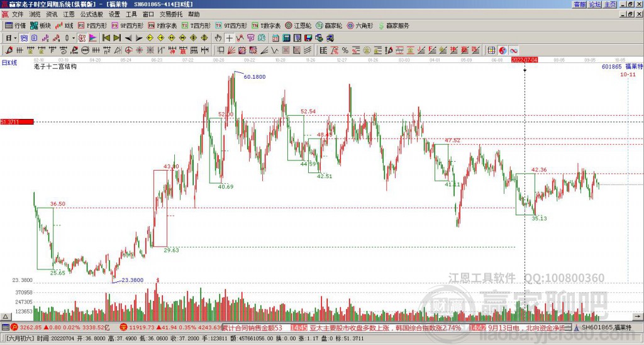Select the zigzag wave line tool

(275, 50)
